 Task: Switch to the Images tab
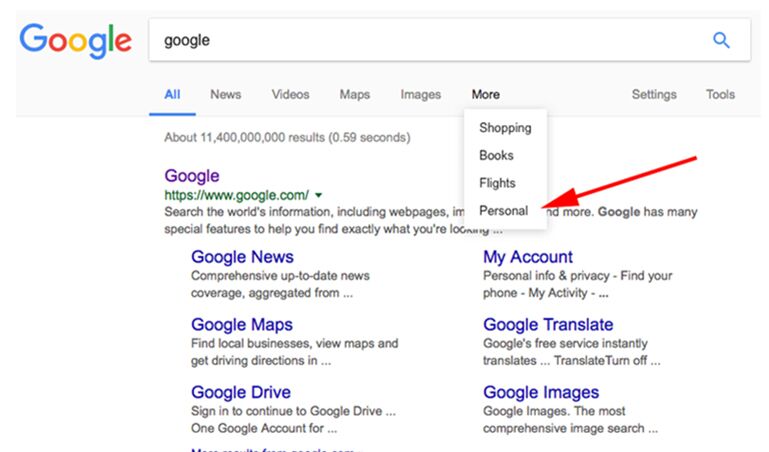(420, 94)
